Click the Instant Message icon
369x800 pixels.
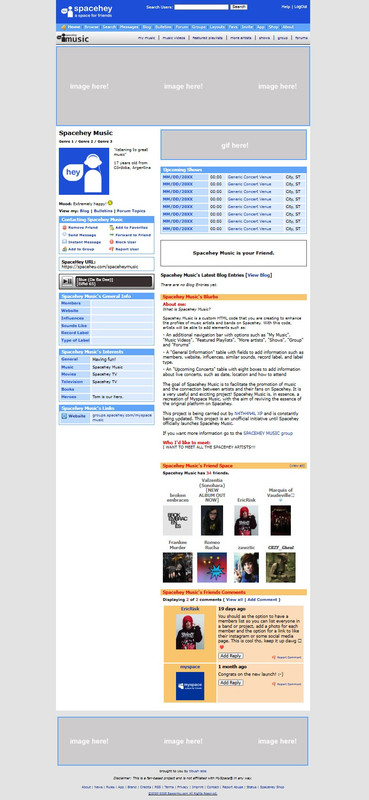(64, 242)
